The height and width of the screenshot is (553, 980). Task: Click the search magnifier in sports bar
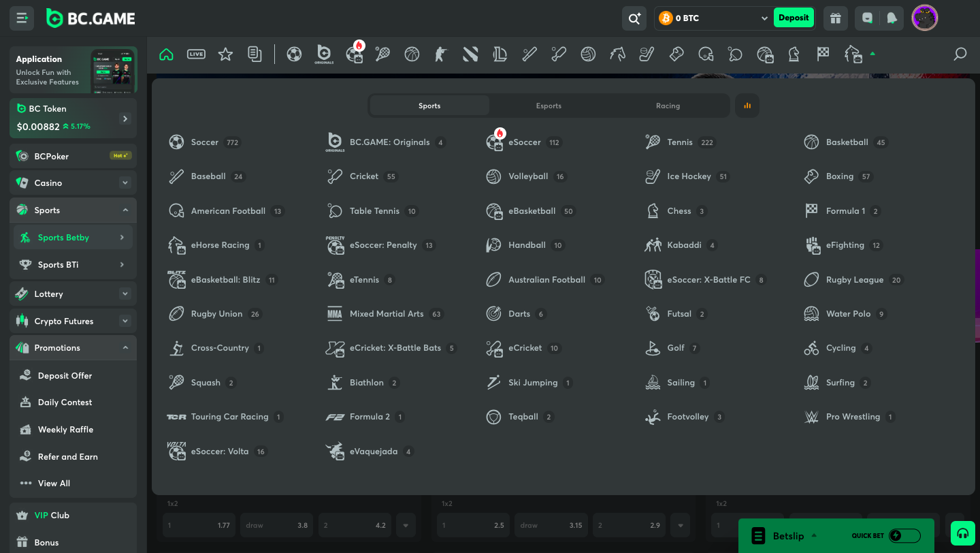pos(960,54)
